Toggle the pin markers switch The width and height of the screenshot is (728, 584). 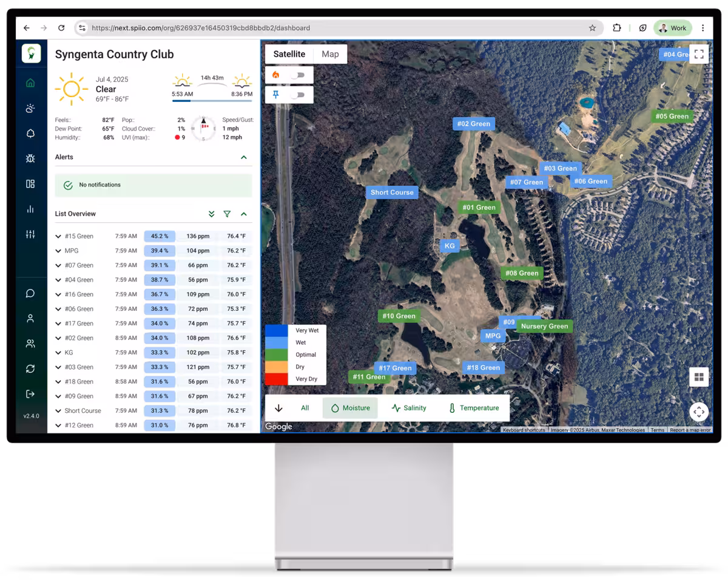[297, 95]
